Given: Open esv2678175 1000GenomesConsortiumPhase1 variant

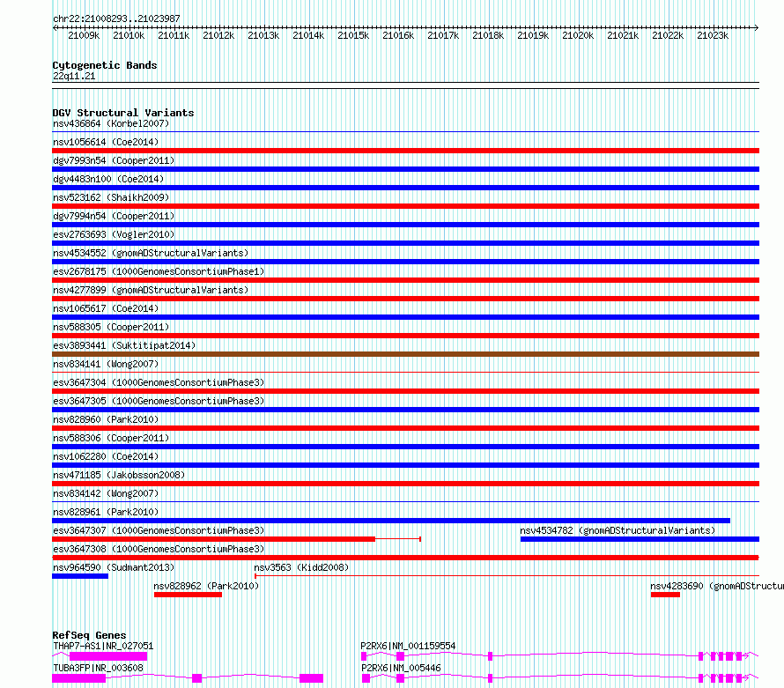Looking at the screenshot, I should (x=159, y=271).
